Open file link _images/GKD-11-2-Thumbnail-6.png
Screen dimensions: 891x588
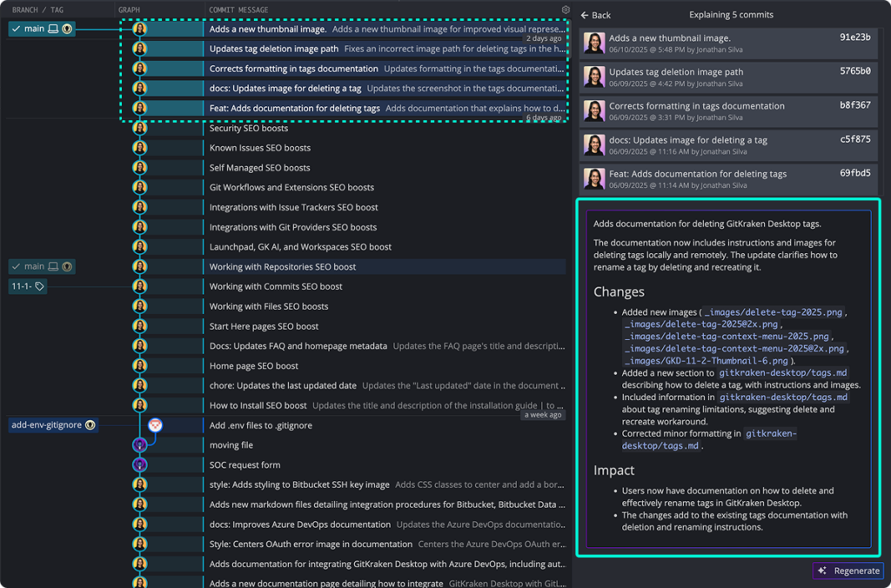[707, 361]
